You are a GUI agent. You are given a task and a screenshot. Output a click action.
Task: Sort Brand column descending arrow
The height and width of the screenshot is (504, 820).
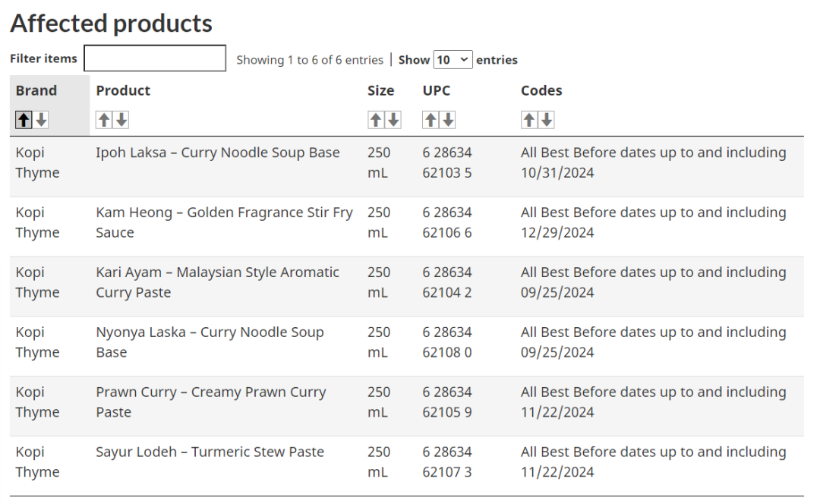click(41, 120)
